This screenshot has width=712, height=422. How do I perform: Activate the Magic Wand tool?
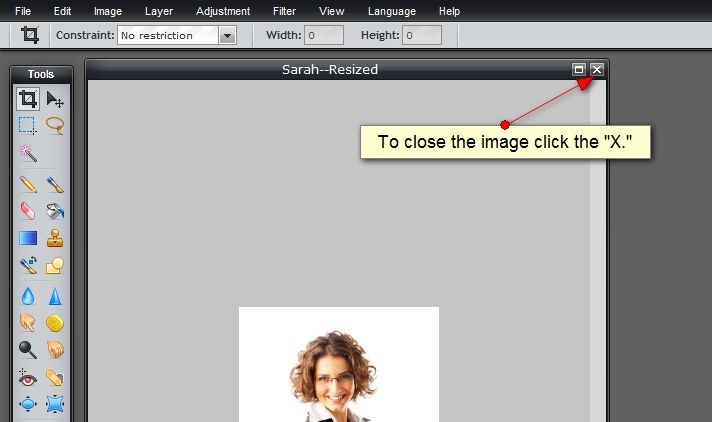coord(27,153)
